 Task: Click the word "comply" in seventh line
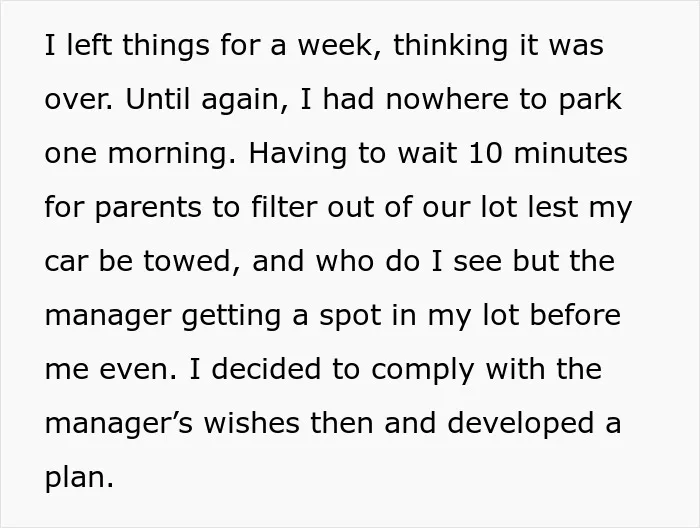[422, 371]
